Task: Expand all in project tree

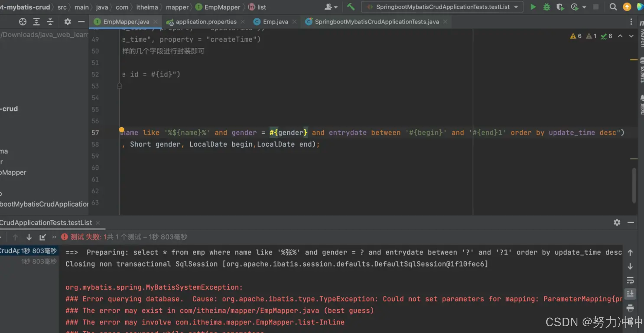Action: click(36, 22)
